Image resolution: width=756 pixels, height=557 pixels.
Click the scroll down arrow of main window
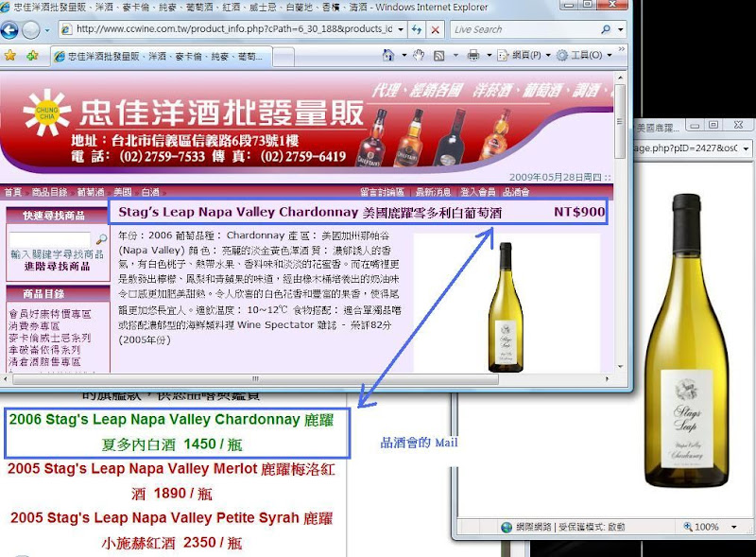click(620, 367)
